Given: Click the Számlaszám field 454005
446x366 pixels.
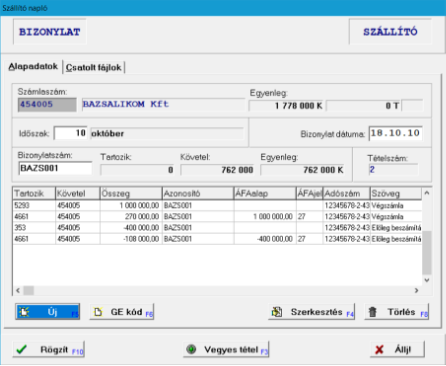Looking at the screenshot, I should tap(47, 104).
